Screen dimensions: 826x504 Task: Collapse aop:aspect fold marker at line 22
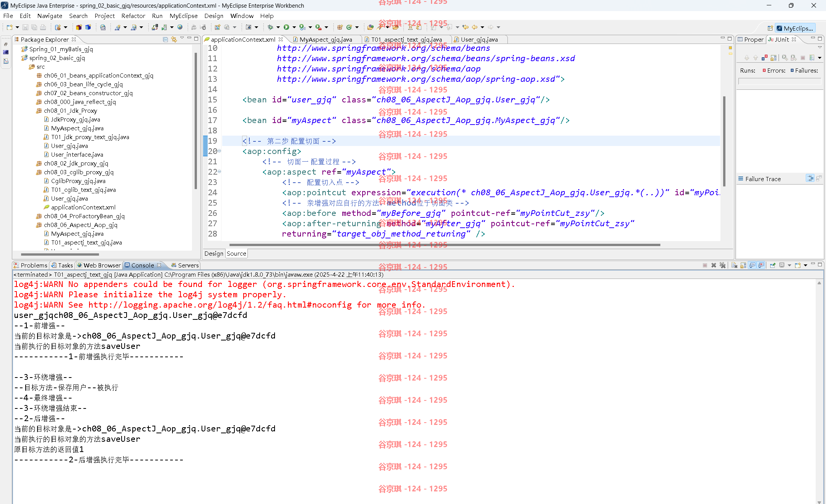[219, 172]
